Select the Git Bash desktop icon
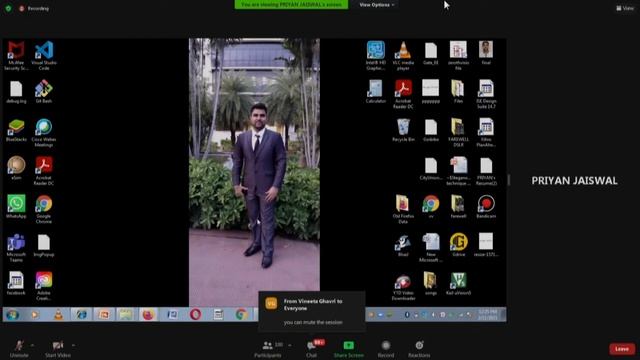The height and width of the screenshot is (360, 640). coord(44,92)
